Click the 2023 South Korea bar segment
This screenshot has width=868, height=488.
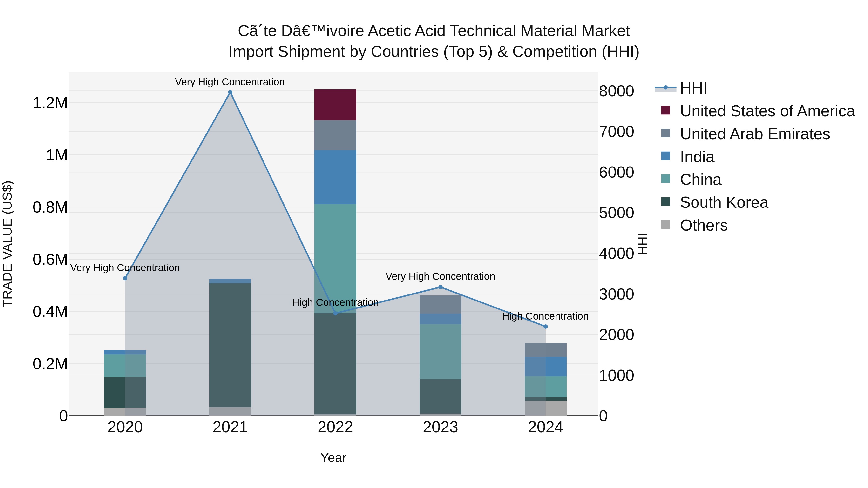441,396
